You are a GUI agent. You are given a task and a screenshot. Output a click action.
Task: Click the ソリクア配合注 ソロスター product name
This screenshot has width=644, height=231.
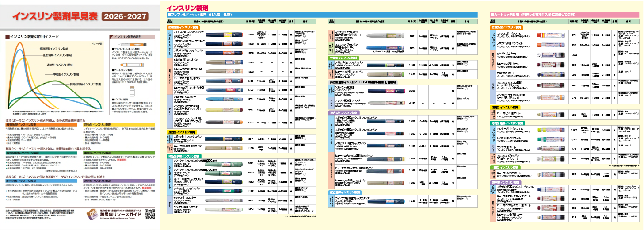349,101
